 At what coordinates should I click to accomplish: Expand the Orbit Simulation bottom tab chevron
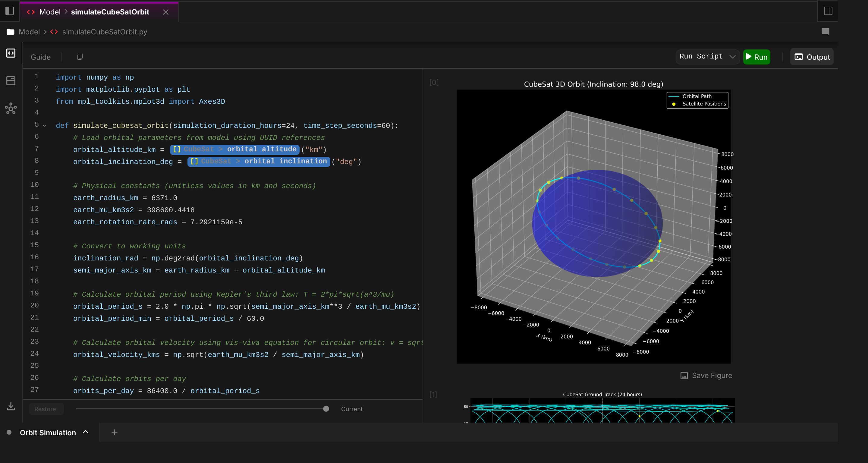(86, 432)
